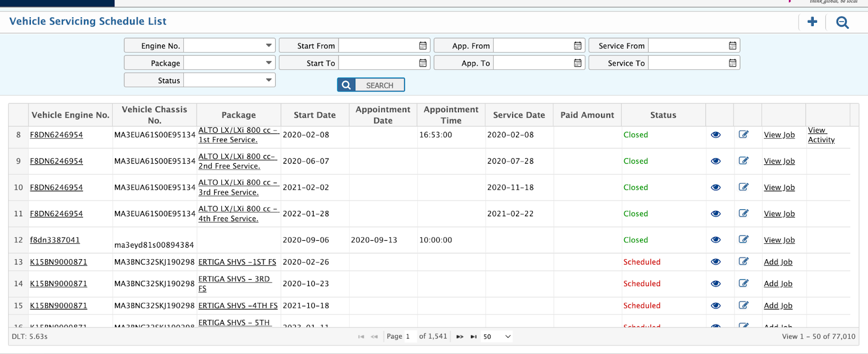Edit row 8 schedule with pencil icon
Screen dimensions: 868x354
(744, 134)
